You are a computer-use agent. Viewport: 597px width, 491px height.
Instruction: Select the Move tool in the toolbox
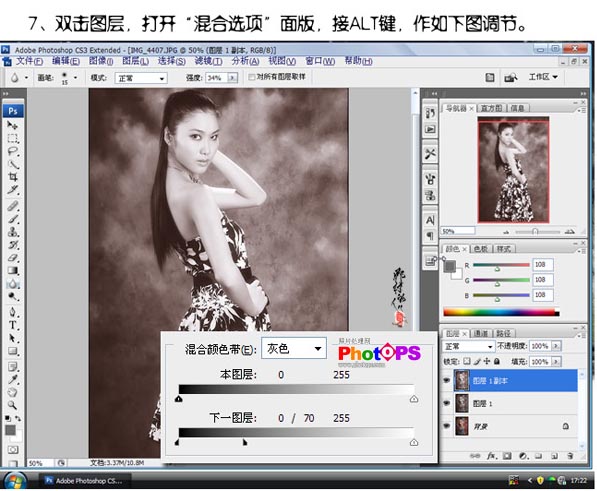(x=13, y=125)
